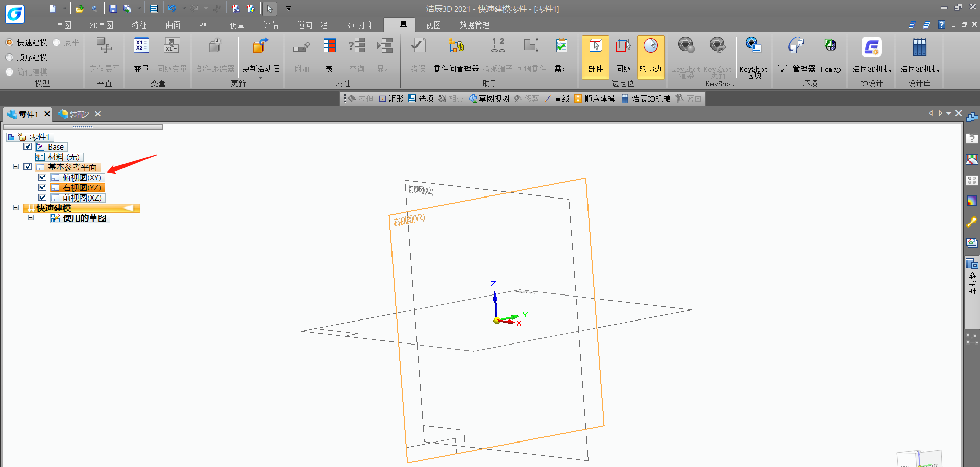This screenshot has height=467, width=980.
Task: Switch to the 装配2 document tab
Action: click(x=79, y=114)
